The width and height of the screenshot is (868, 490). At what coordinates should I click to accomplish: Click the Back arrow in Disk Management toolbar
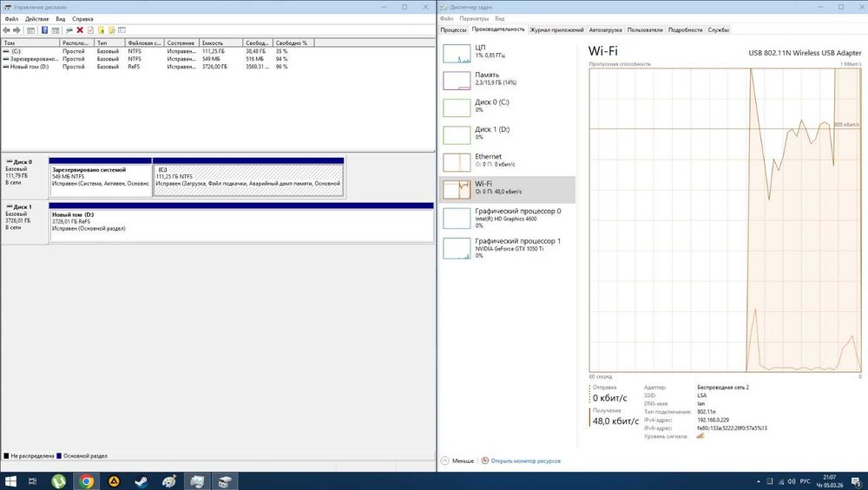click(x=6, y=30)
